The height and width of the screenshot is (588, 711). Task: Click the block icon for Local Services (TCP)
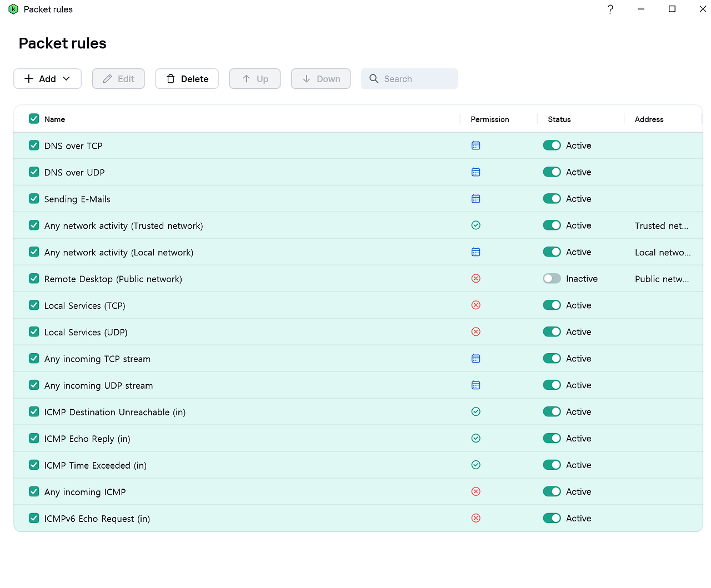pos(475,305)
